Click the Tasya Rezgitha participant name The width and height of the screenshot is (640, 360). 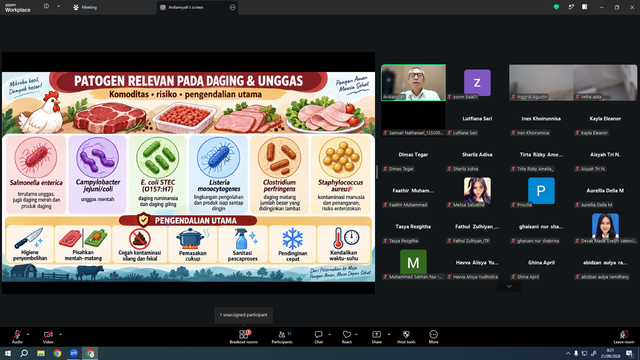pyautogui.click(x=413, y=227)
